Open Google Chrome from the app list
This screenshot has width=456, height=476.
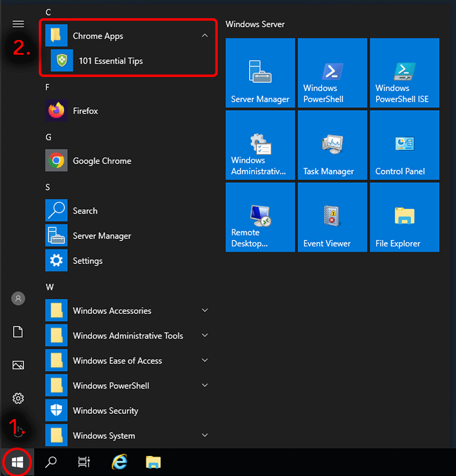pos(101,161)
